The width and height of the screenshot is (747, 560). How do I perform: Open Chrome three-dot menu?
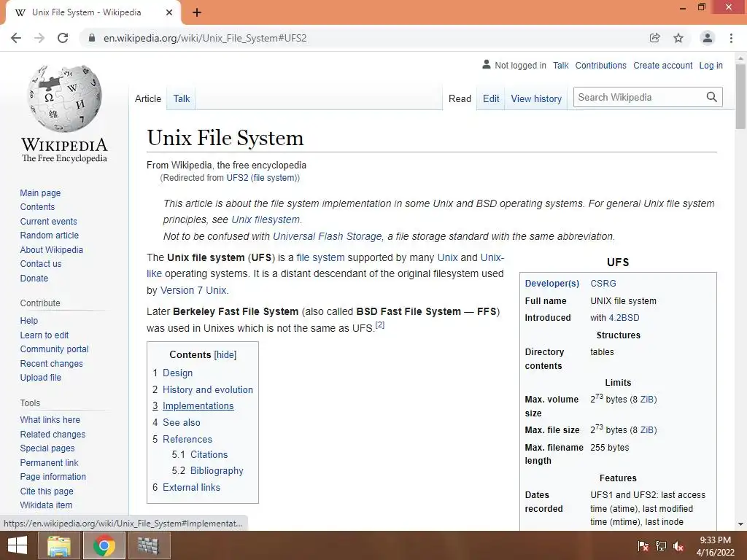tap(731, 38)
